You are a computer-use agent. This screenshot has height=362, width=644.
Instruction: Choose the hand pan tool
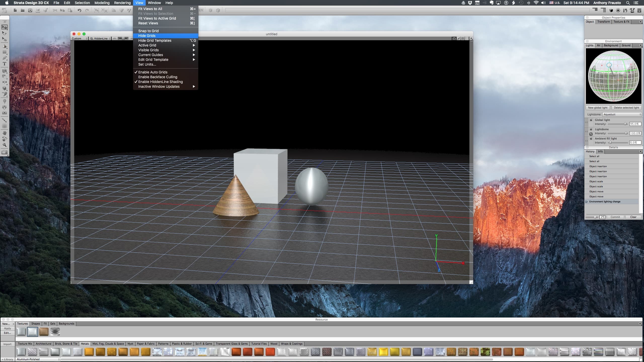click(4, 133)
